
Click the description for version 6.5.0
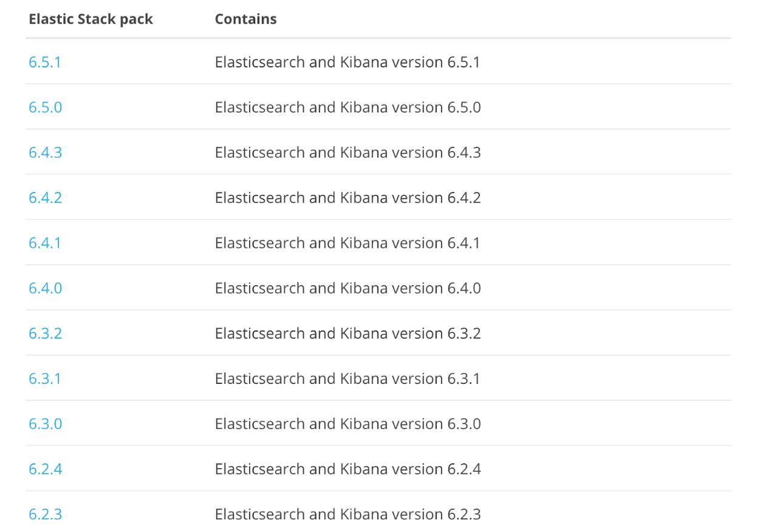pos(348,107)
